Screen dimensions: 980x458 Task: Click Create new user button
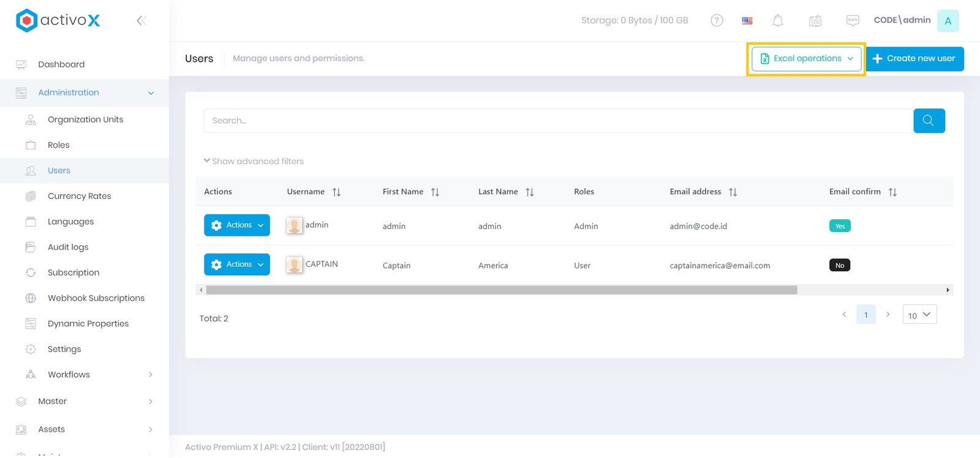pos(914,59)
